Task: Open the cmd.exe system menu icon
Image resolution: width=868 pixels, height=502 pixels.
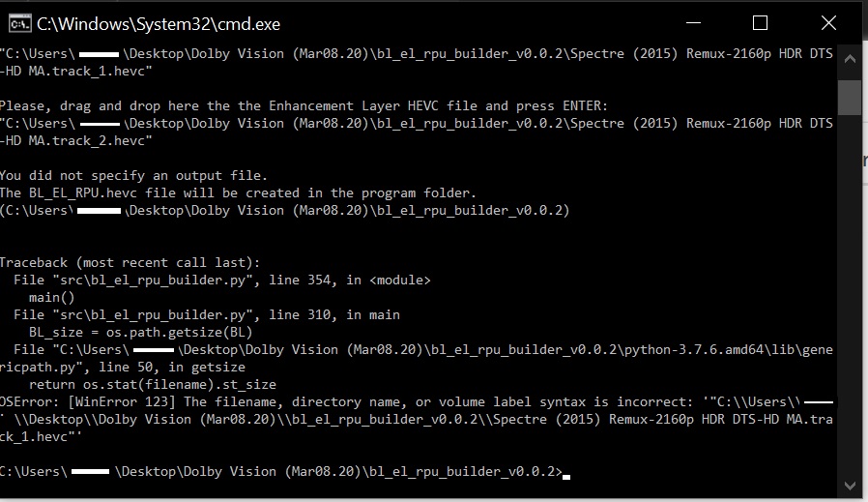Action: pos(20,24)
